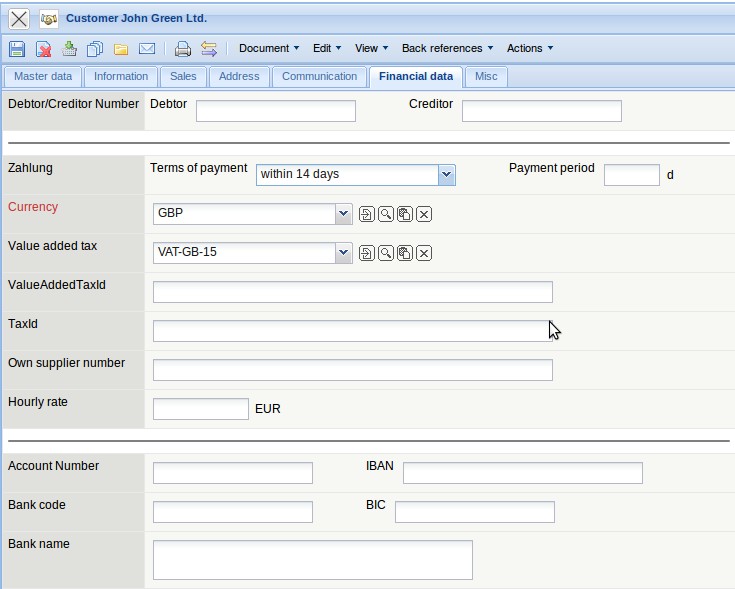Expand the Terms of payment dropdown
Screen dimensions: 735x589
pyautogui.click(x=447, y=175)
